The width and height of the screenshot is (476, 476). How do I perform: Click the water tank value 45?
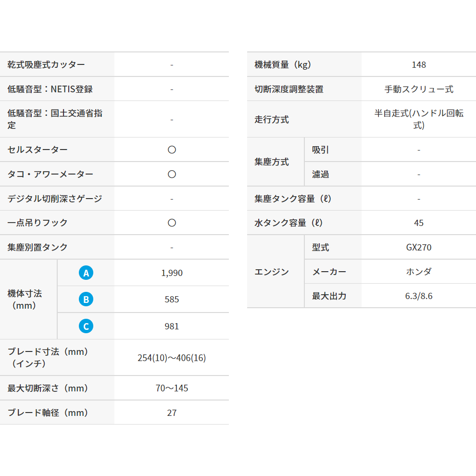pyautogui.click(x=419, y=223)
